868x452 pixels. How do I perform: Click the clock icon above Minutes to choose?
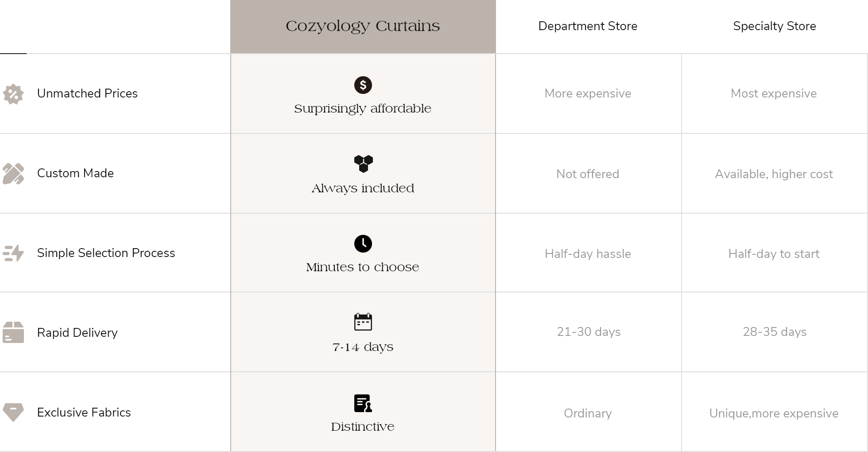[x=363, y=244]
